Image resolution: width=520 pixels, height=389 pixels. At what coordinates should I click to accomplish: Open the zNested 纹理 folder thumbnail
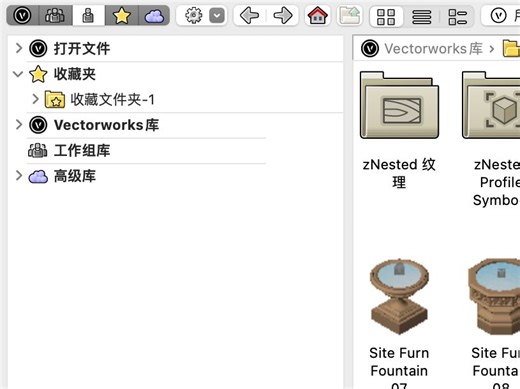(399, 105)
